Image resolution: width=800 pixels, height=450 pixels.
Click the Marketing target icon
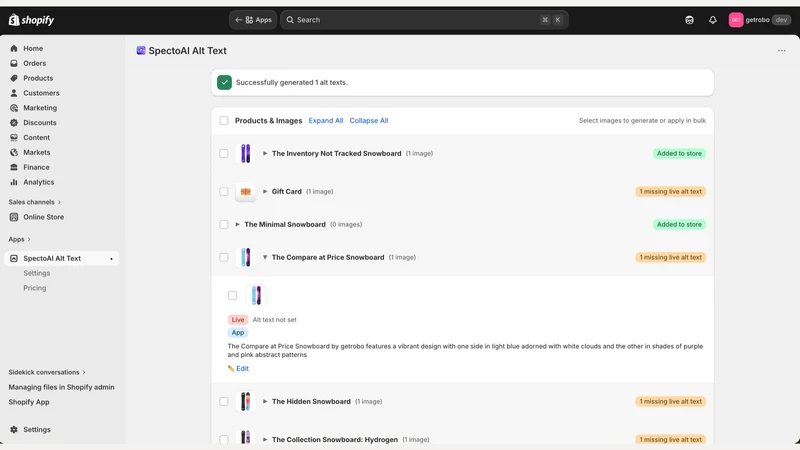[x=14, y=108]
